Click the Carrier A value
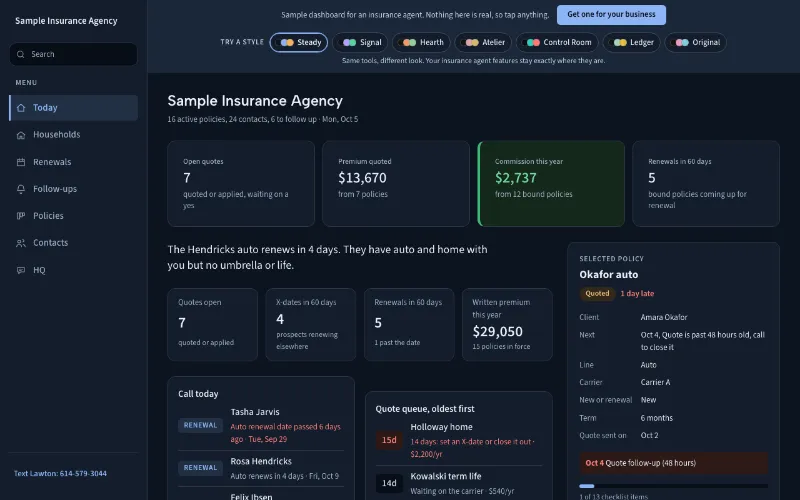This screenshot has width=800, height=500. (656, 382)
